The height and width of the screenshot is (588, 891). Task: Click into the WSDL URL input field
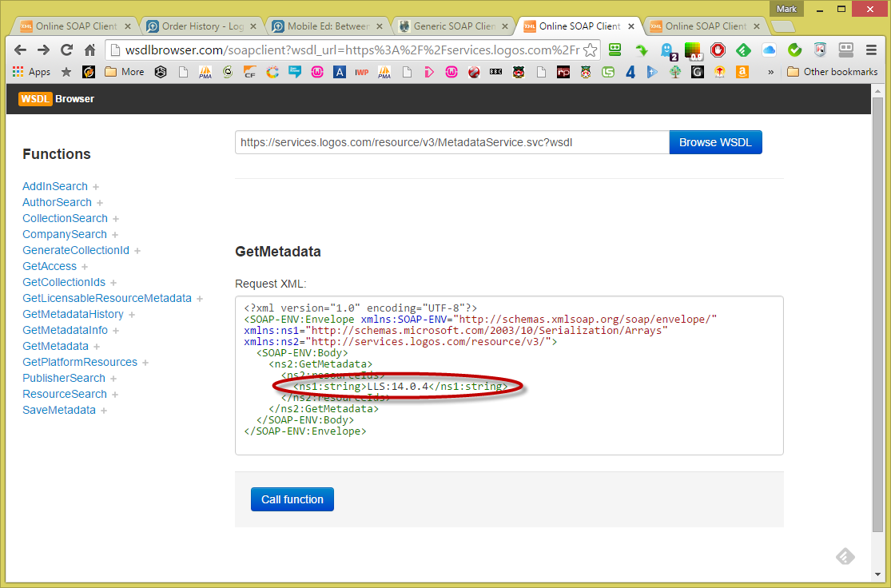pyautogui.click(x=451, y=142)
